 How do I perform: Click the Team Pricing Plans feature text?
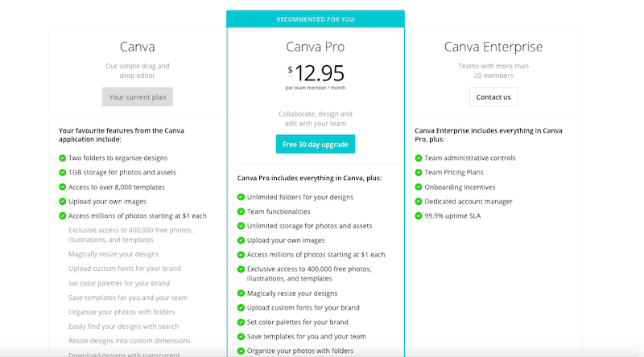[x=454, y=172]
